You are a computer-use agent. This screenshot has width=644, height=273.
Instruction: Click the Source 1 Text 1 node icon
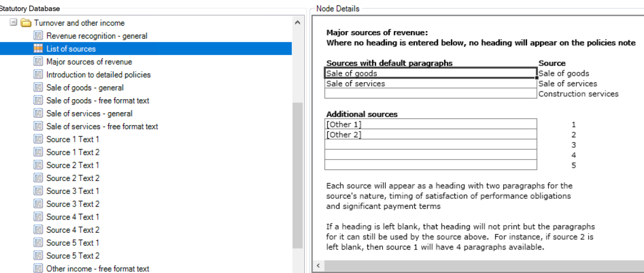(x=38, y=139)
